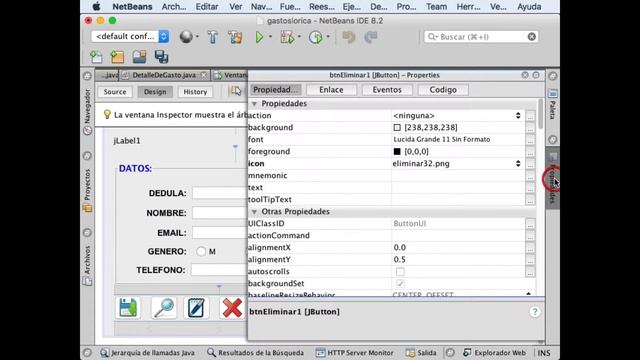Select the GENERO M radio button
The height and width of the screenshot is (360, 640).
coord(201,251)
